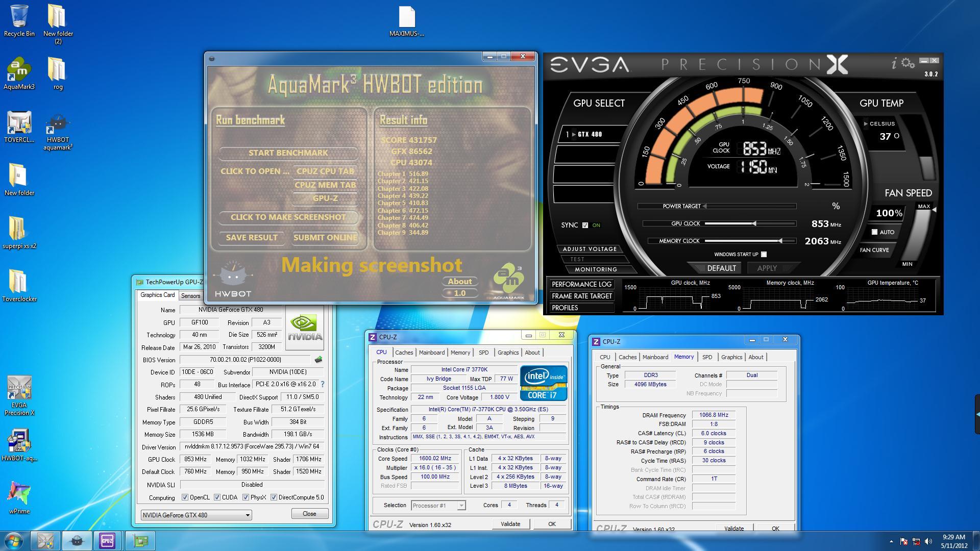
Task: Open the About tab in CPU-Z Memory window
Action: tap(756, 357)
